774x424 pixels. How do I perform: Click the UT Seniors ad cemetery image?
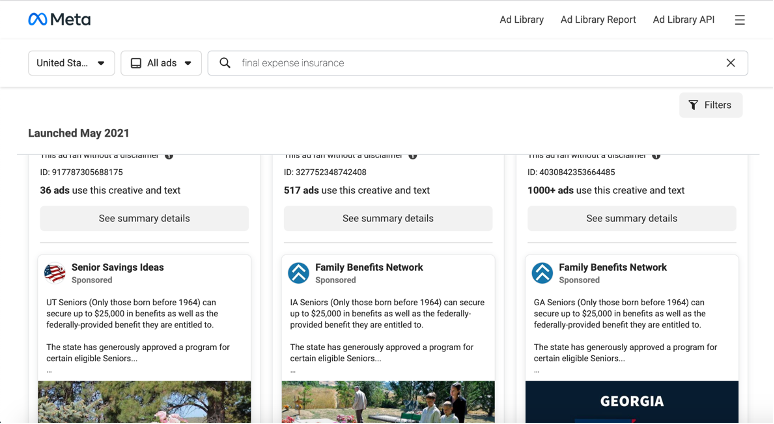(144, 402)
